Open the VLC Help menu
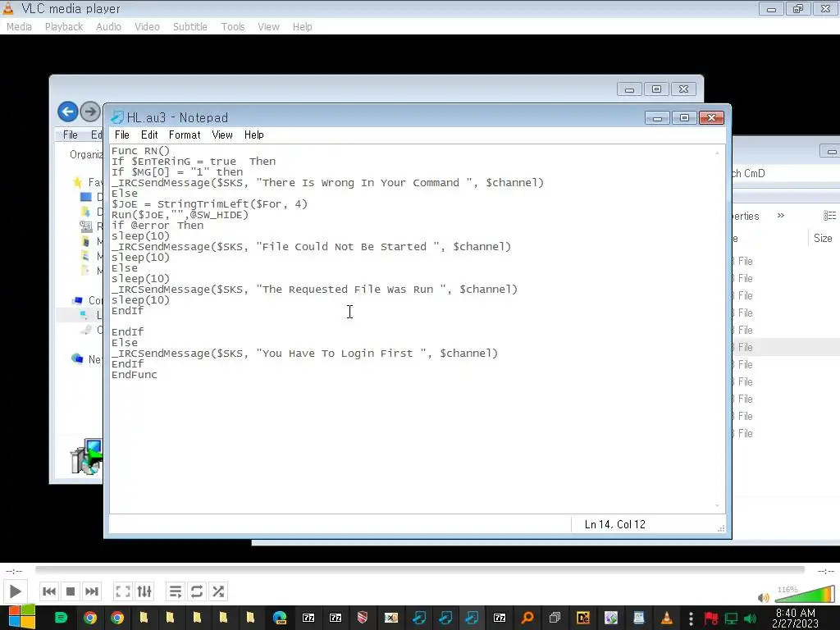Screen dimensions: 840x630 (302, 27)
